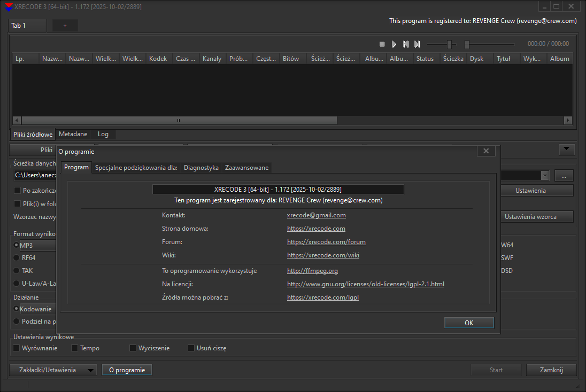The width and height of the screenshot is (586, 392).
Task: Select RF64 output format
Action: [16, 257]
